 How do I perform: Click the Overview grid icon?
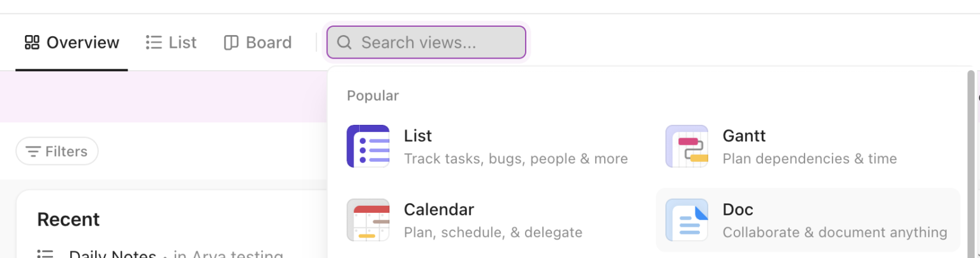tap(32, 43)
